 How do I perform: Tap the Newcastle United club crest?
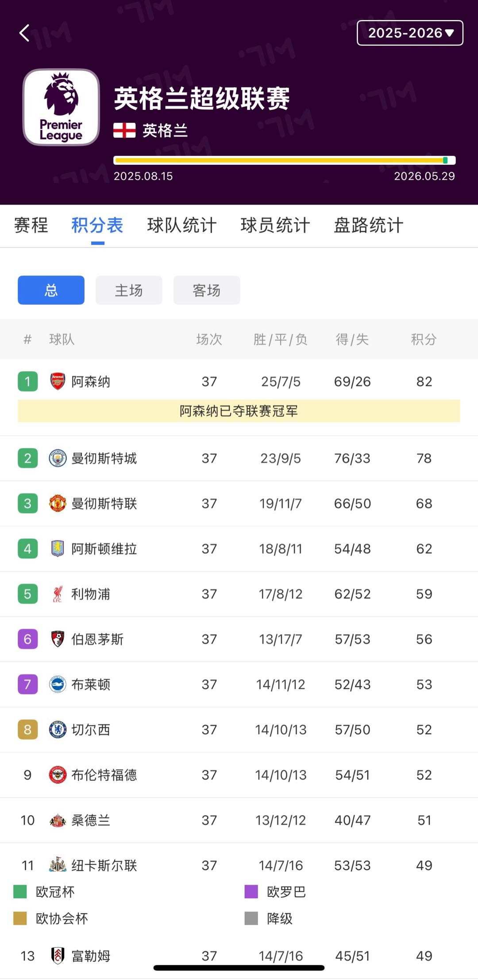(x=58, y=865)
